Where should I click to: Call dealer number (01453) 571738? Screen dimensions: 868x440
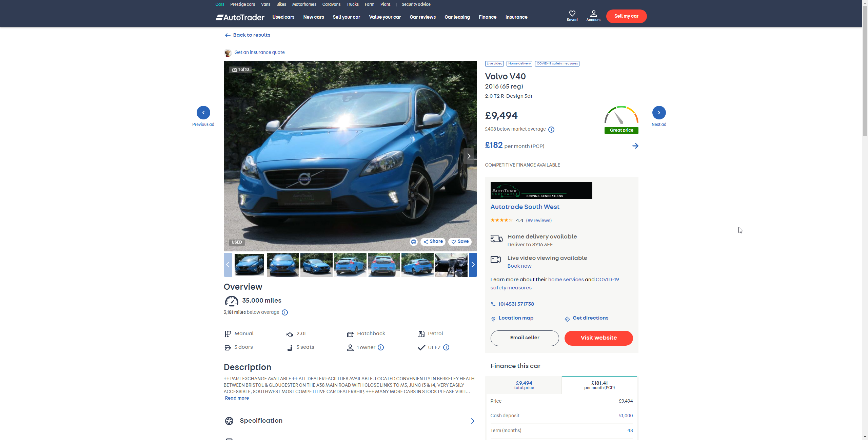click(x=516, y=304)
